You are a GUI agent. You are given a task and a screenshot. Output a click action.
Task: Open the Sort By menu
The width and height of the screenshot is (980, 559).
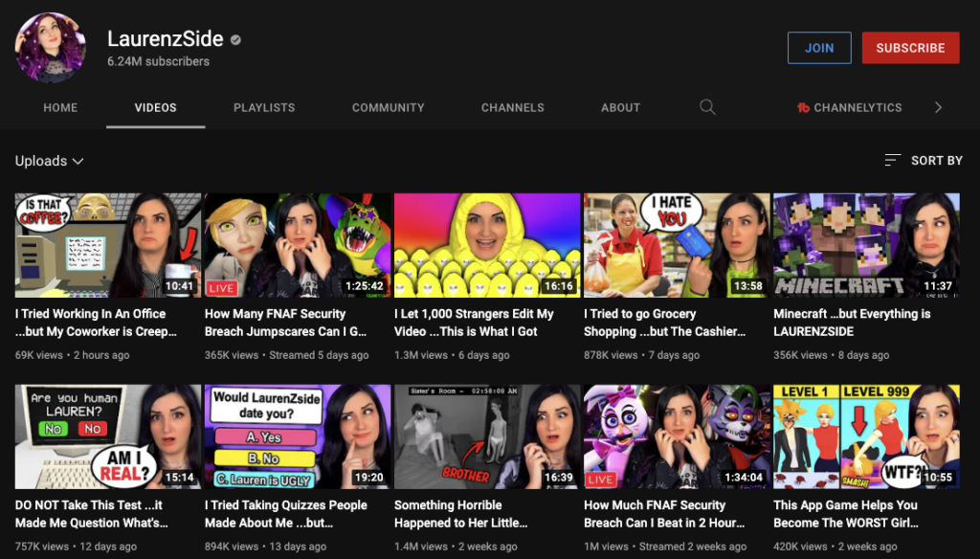pyautogui.click(x=924, y=161)
